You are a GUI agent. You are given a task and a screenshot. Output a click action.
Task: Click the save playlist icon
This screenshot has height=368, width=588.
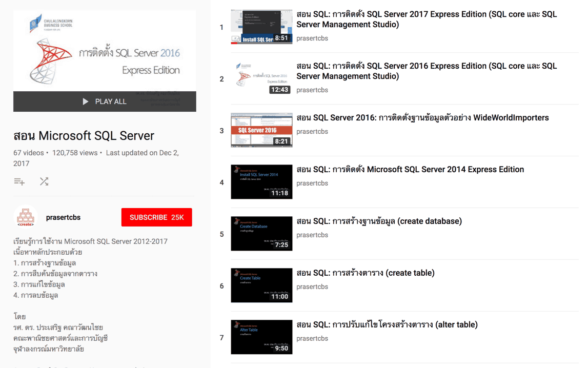pos(19,182)
